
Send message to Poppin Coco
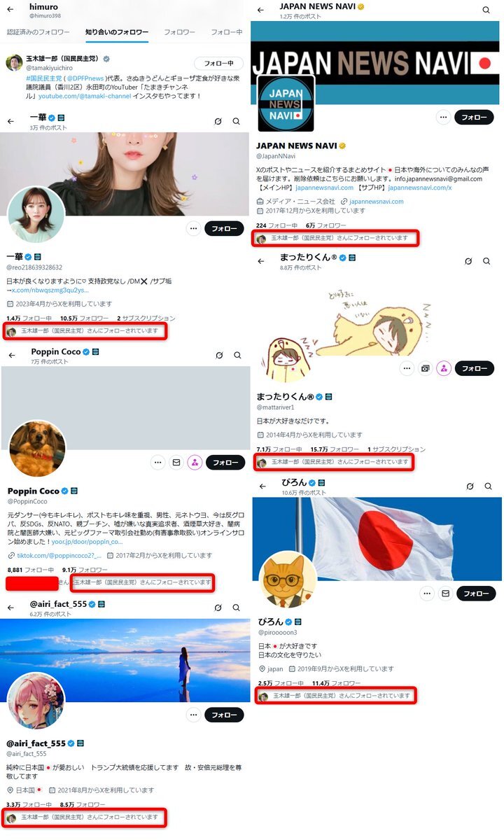click(x=176, y=462)
